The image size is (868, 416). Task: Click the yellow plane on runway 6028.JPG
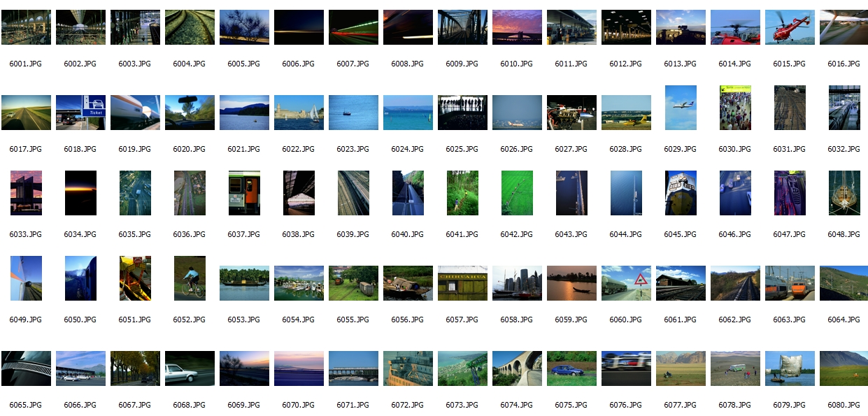click(x=626, y=113)
